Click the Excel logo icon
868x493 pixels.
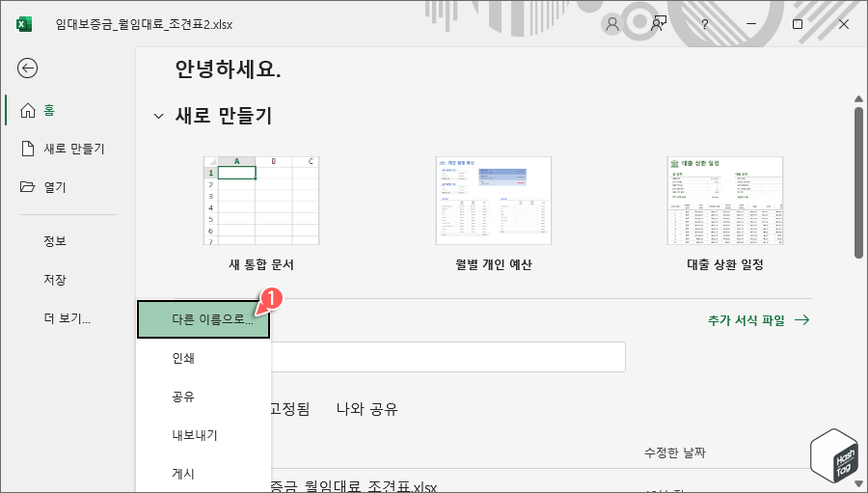pyautogui.click(x=24, y=24)
